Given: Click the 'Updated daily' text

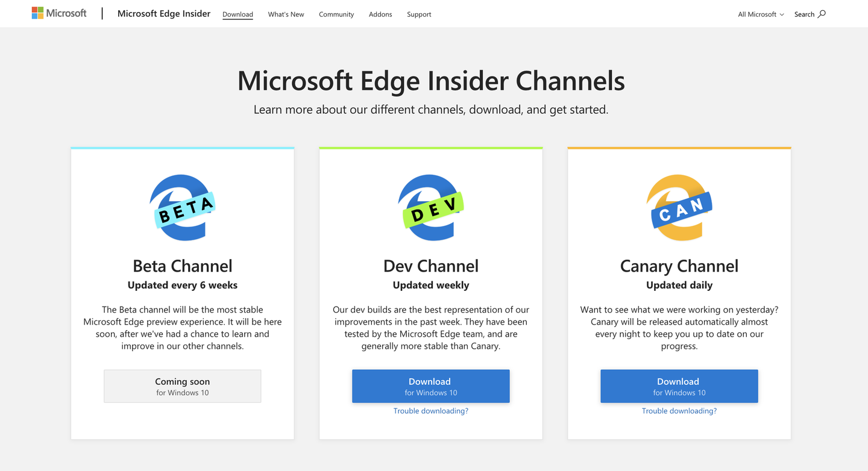Looking at the screenshot, I should click(679, 285).
